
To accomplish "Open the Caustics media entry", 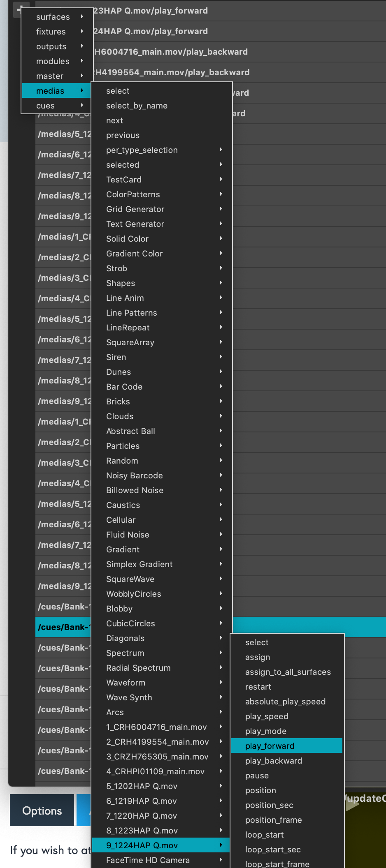I will (x=162, y=505).
